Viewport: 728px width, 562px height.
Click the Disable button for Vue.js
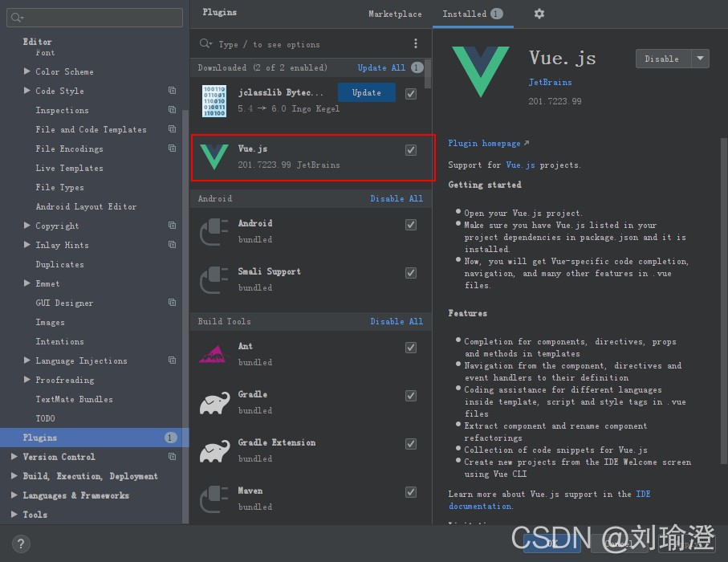coord(664,59)
